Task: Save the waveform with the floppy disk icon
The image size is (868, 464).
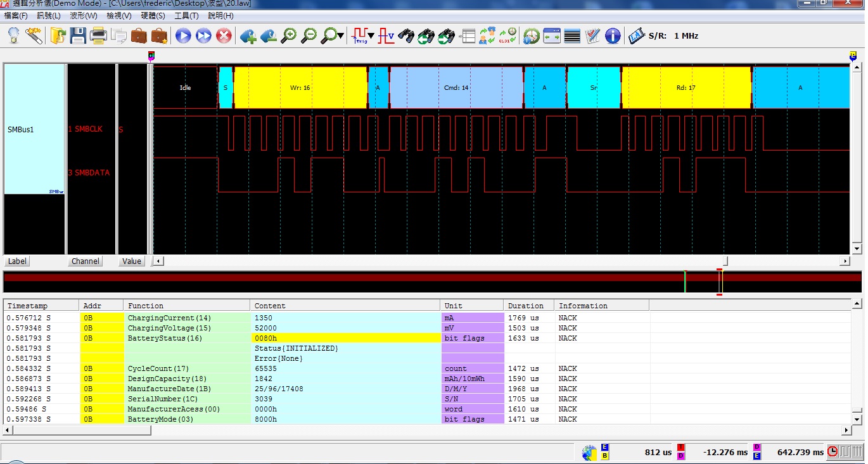Action: pos(78,35)
